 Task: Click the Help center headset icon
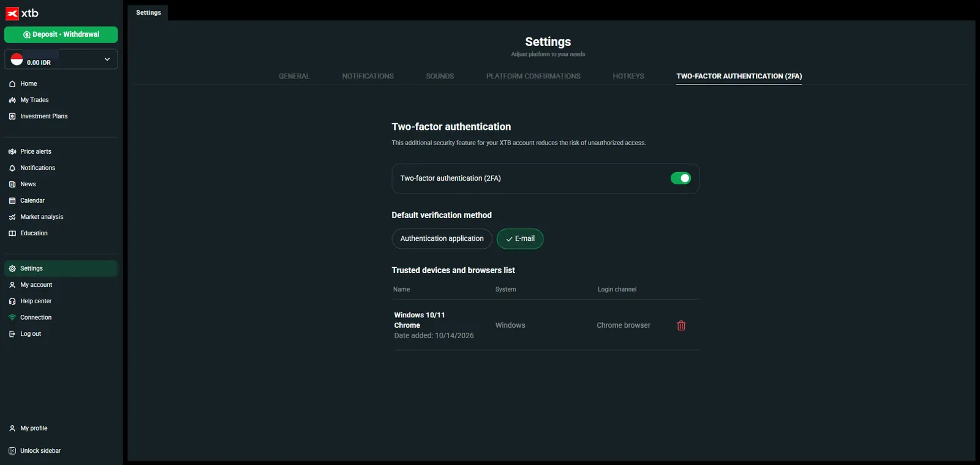[12, 301]
